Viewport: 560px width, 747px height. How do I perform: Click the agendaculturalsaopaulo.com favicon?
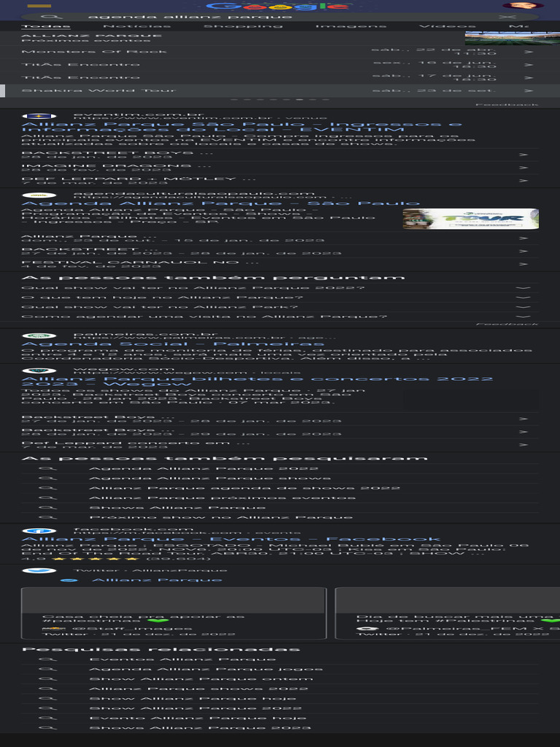(x=39, y=196)
